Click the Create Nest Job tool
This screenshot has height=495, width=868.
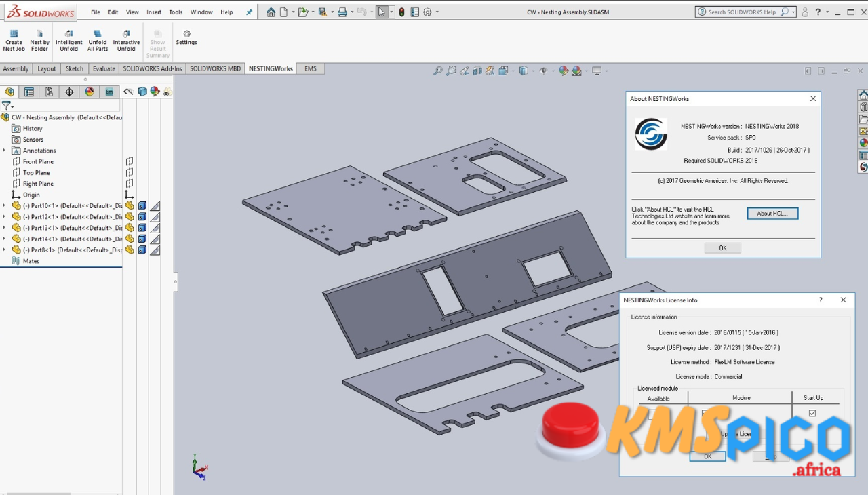(14, 41)
